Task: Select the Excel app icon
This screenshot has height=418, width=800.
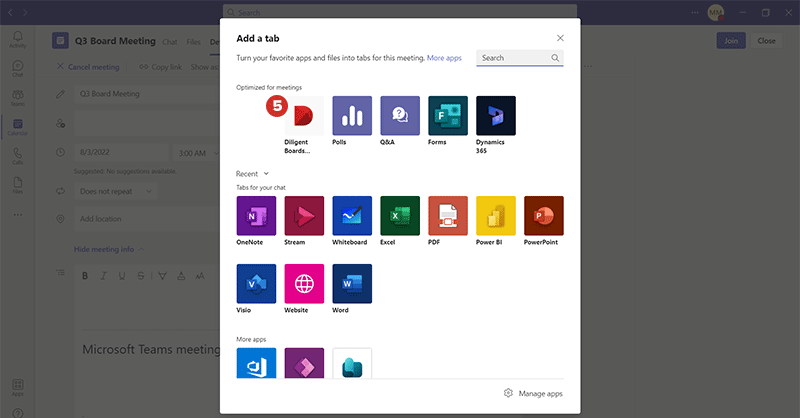Action: 400,215
